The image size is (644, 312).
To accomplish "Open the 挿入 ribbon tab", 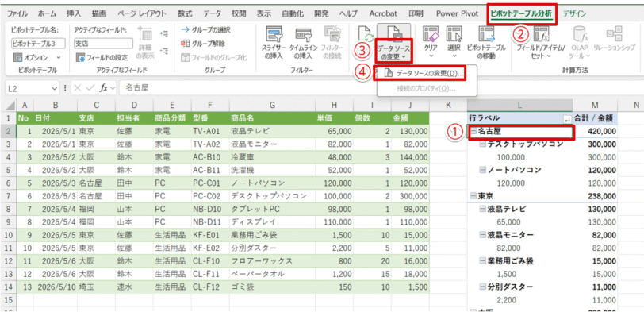I will pyautogui.click(x=75, y=13).
